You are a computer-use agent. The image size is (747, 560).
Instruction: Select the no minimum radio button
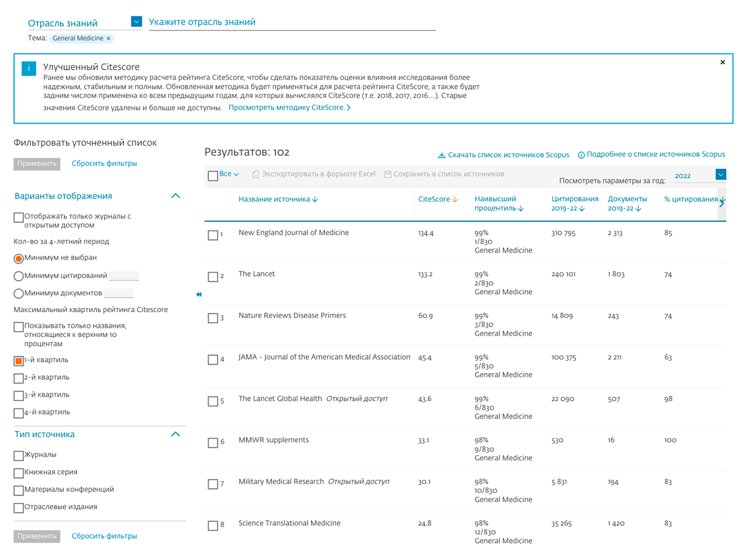19,259
